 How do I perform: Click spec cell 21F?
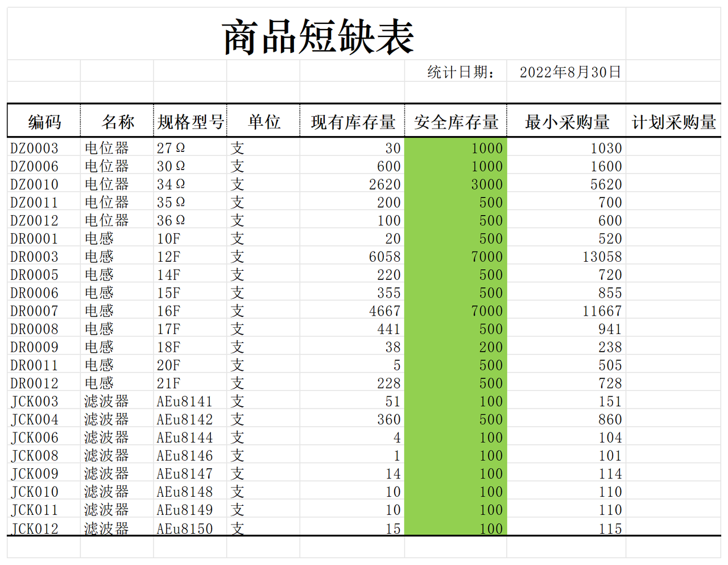coord(190,383)
